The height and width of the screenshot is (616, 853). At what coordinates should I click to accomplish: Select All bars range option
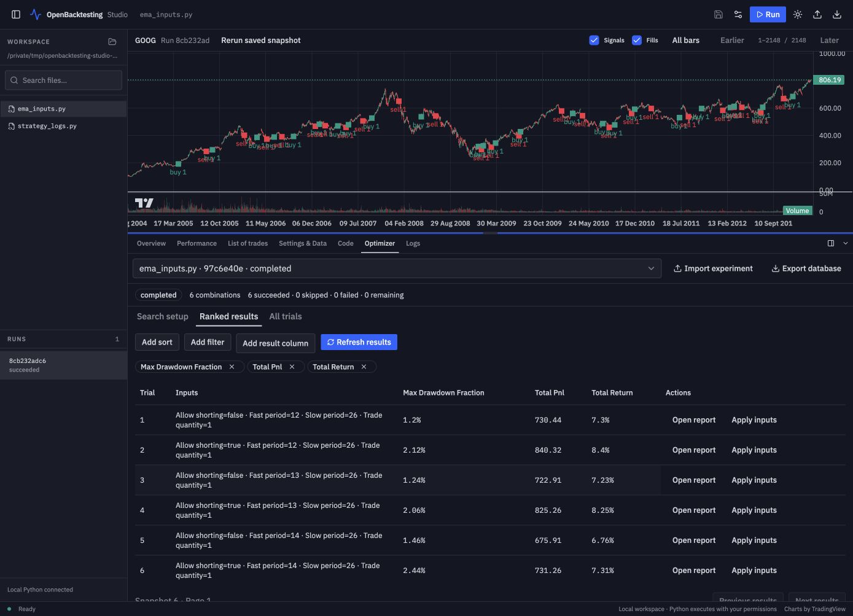(686, 41)
